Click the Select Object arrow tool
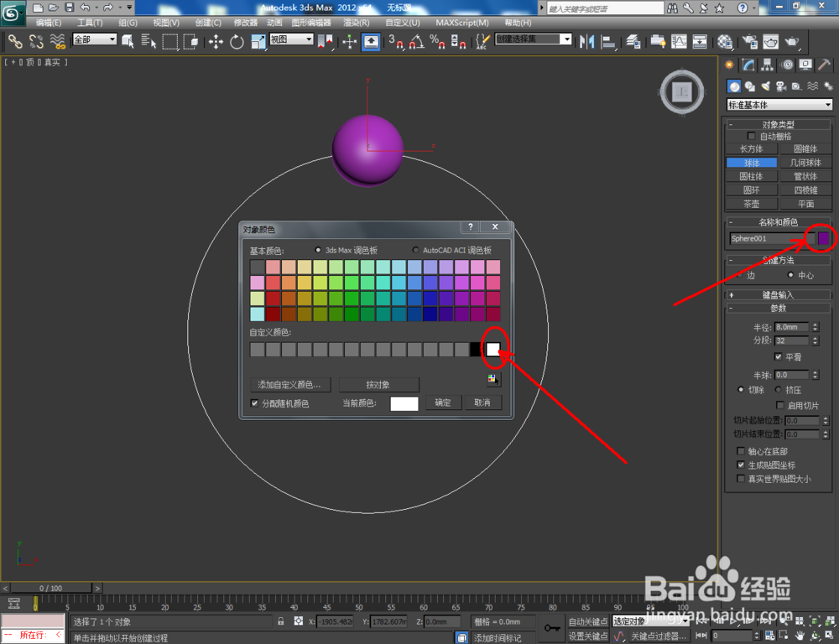 128,41
